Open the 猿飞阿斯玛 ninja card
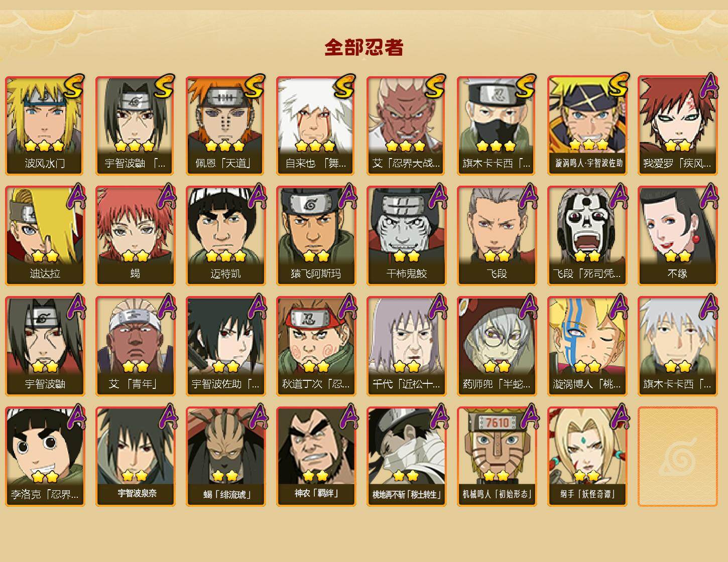Screen dimensions: 728x562 (316, 236)
